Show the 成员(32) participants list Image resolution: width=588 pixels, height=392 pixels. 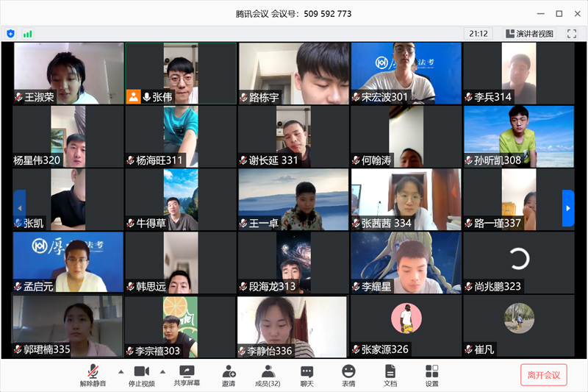[268, 375]
